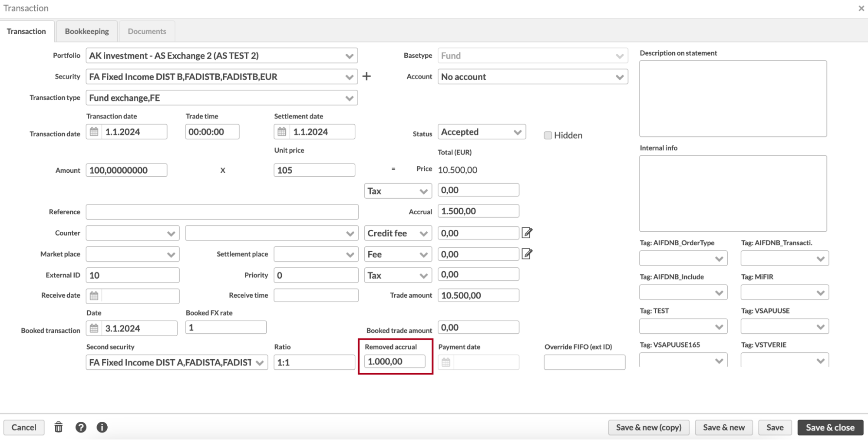This screenshot has height=440, width=868.
Task: Open the Tag: AIFDNB_Transacti. dropdown
Action: (x=785, y=259)
